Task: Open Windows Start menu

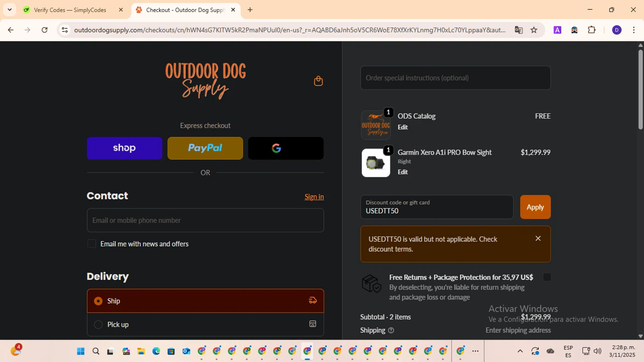Action: 81,351
